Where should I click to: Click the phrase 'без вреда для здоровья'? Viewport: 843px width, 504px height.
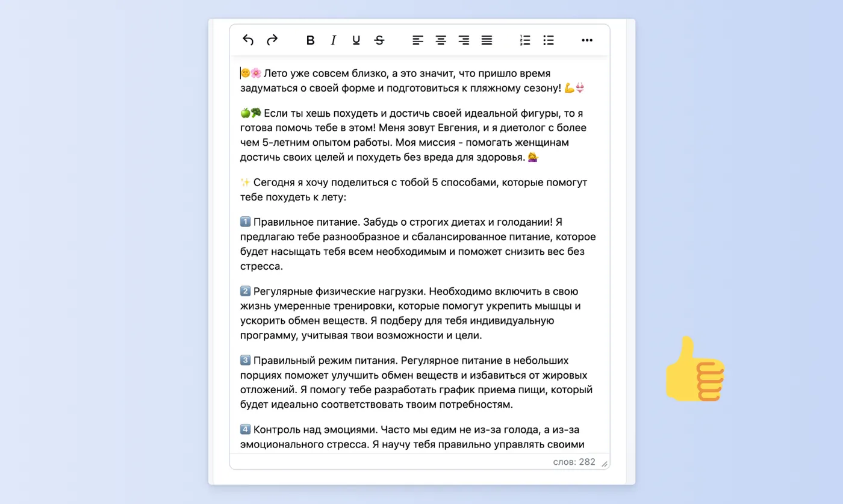468,157
